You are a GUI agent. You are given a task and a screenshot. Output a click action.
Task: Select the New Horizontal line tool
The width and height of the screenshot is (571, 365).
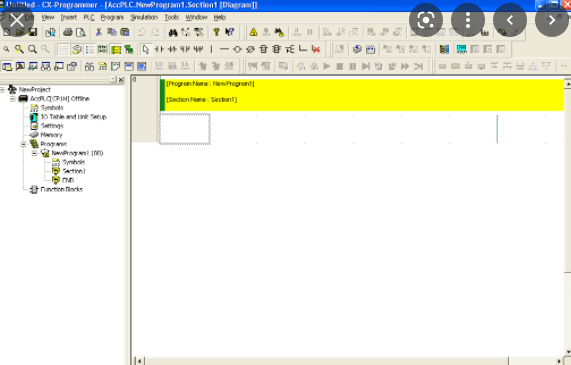pyautogui.click(x=224, y=49)
